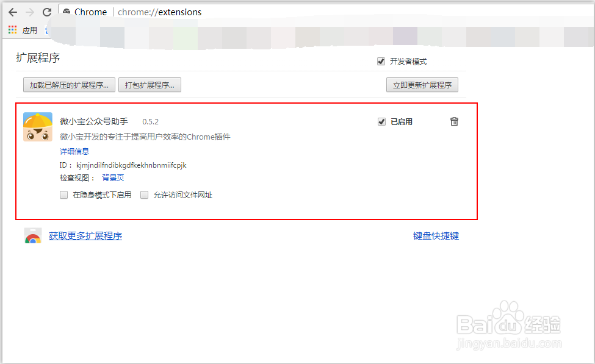
Task: Click the 加载已解压的扩展程序 button
Action: click(69, 85)
